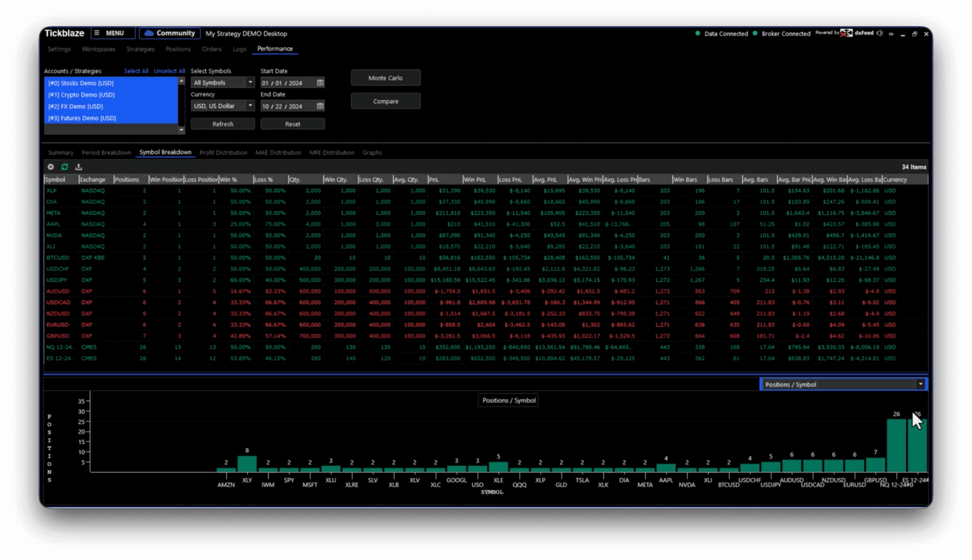Toggle the speaker sound icon
This screenshot has width=972, height=560.
pyautogui.click(x=879, y=33)
